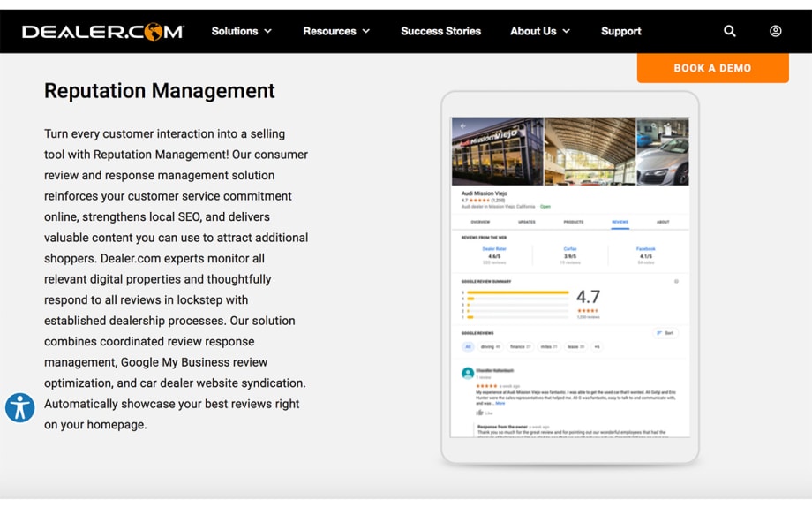Open the Success Stories page
This screenshot has width=812, height=508.
point(440,31)
